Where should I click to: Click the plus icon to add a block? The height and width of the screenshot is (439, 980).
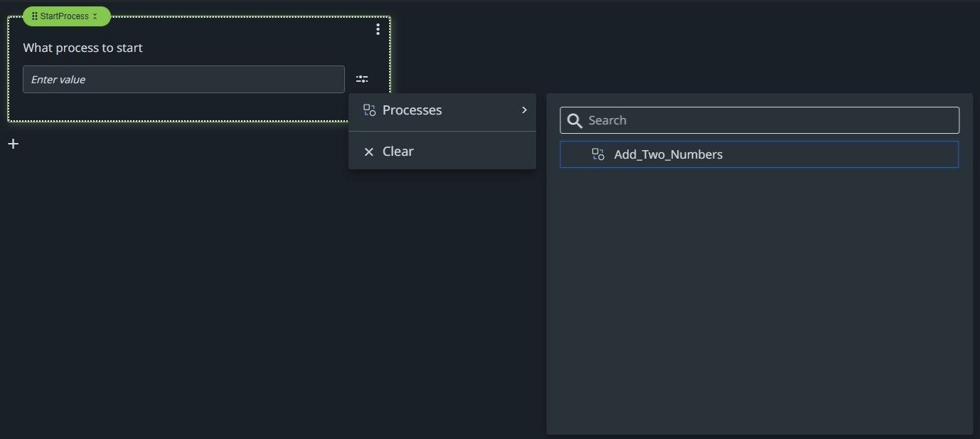coord(13,143)
